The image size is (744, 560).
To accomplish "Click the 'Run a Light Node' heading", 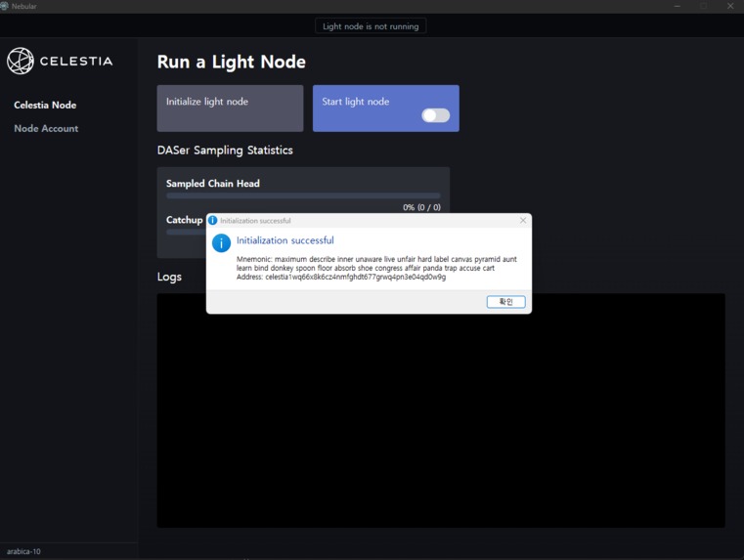I will click(x=231, y=62).
